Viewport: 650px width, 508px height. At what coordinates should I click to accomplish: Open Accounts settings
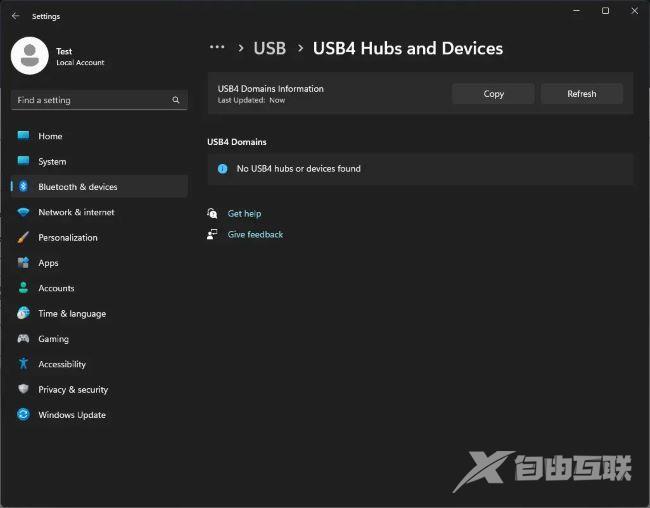(99, 288)
